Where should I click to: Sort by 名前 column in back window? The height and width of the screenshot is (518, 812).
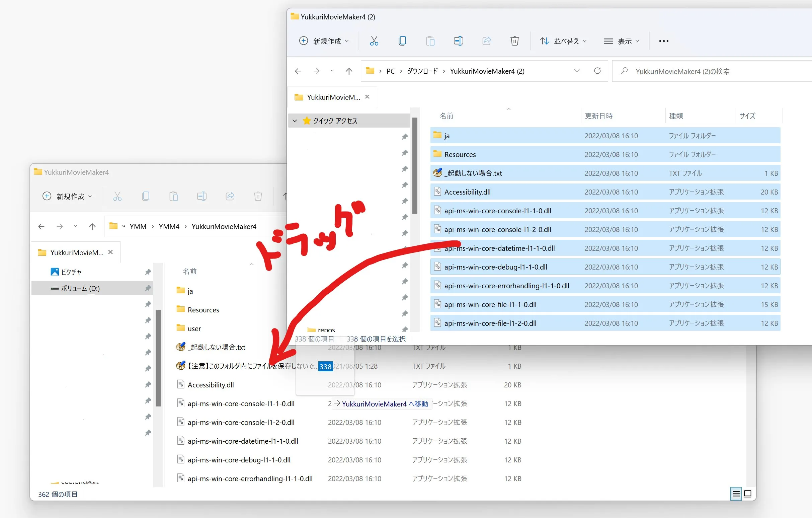tap(189, 272)
